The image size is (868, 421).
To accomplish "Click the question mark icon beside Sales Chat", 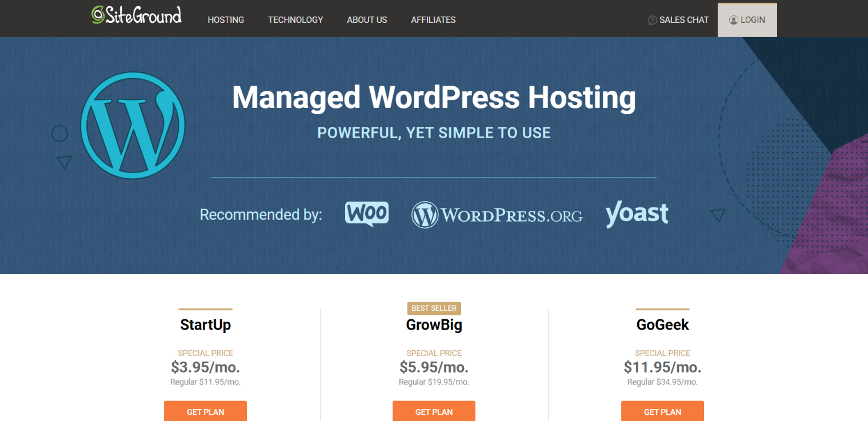I will (x=652, y=19).
